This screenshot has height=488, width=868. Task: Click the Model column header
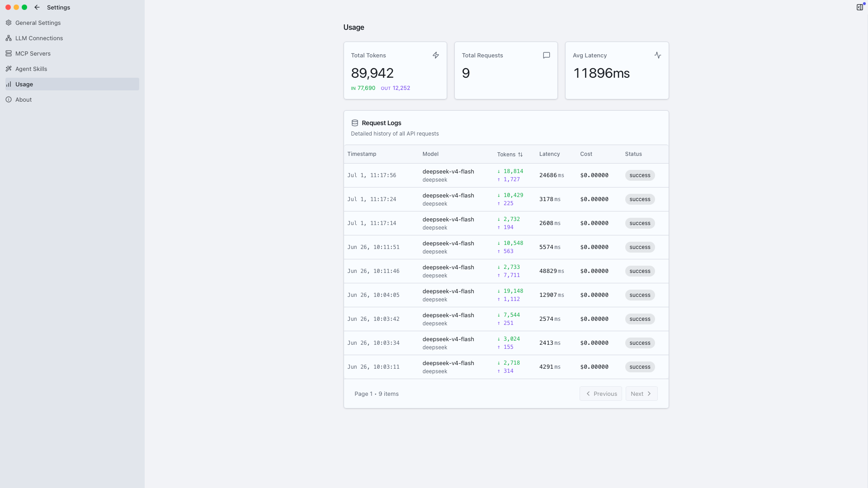pos(430,154)
